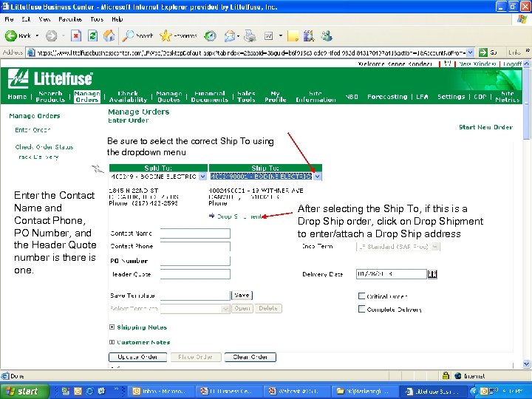This screenshot has width=532, height=399.
Task: Open the Delivery Date calendar icon
Action: tap(432, 274)
